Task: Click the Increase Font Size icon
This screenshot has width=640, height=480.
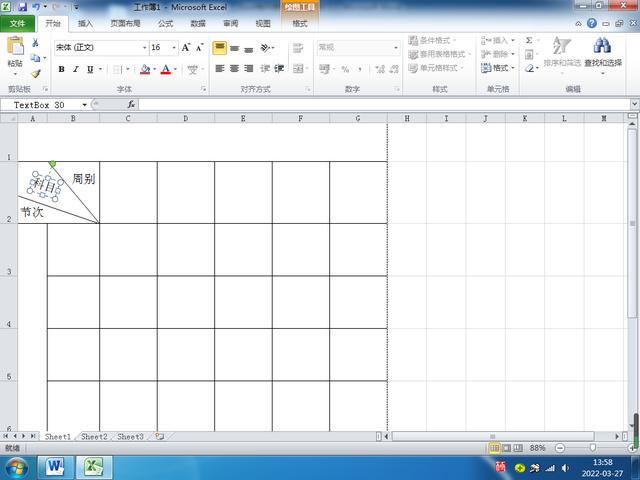Action: pos(186,48)
